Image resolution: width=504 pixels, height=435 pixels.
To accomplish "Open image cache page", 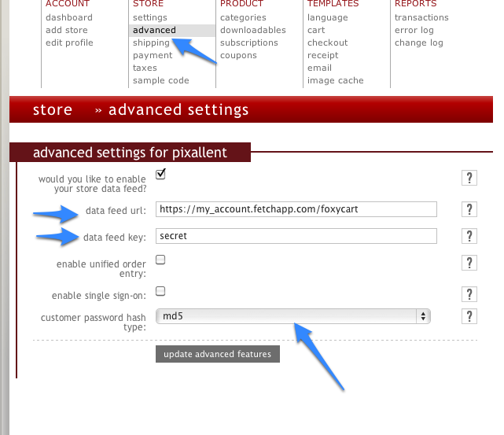I will 335,80.
